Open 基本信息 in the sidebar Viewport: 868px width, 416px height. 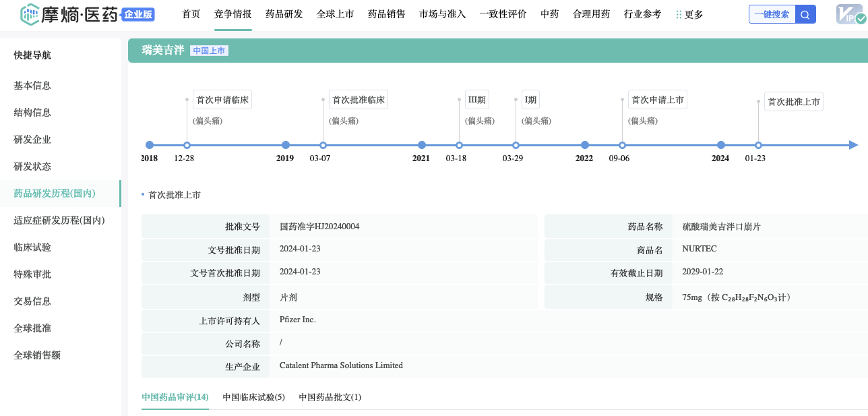click(x=32, y=86)
